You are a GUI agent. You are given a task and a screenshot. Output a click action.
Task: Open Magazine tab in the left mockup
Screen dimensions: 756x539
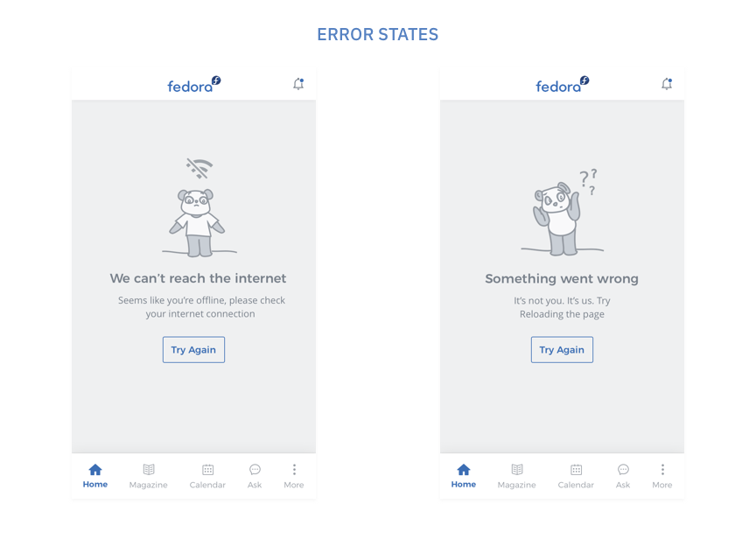149,476
